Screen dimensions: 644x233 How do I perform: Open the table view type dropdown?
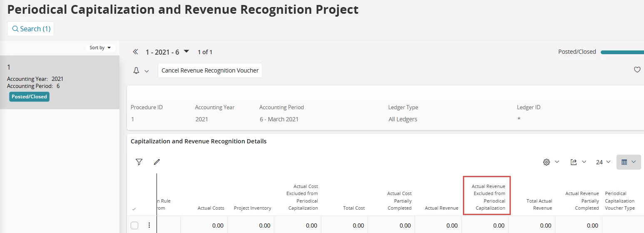coord(628,162)
